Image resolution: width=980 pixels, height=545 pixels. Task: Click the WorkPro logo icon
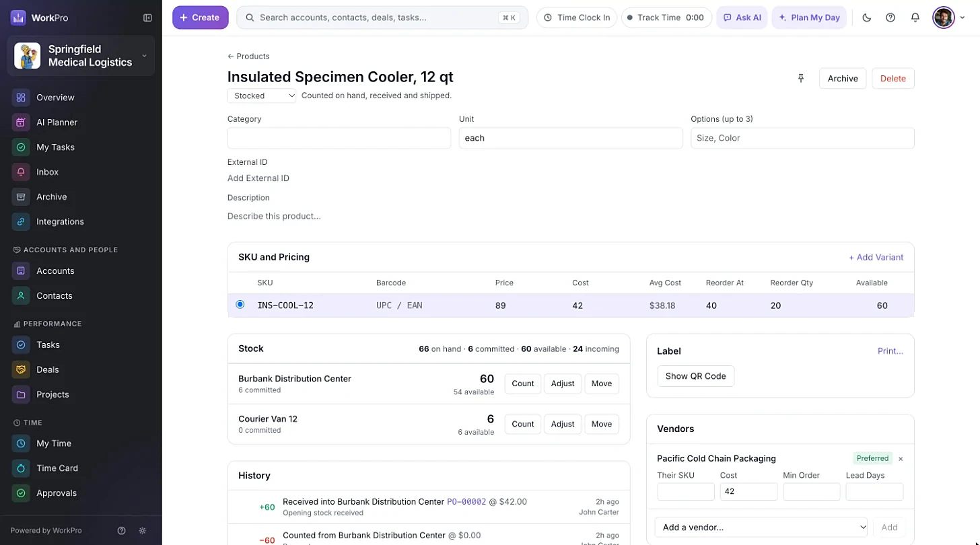point(18,17)
